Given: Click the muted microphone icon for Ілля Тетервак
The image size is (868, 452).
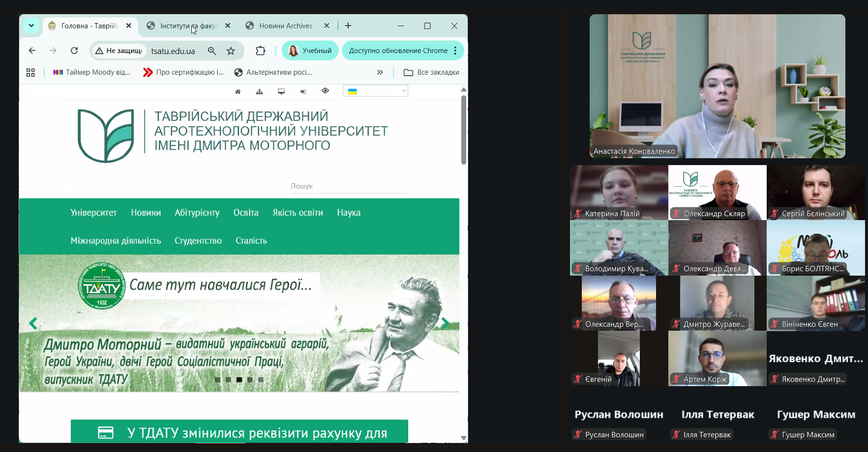Looking at the screenshot, I should (676, 435).
